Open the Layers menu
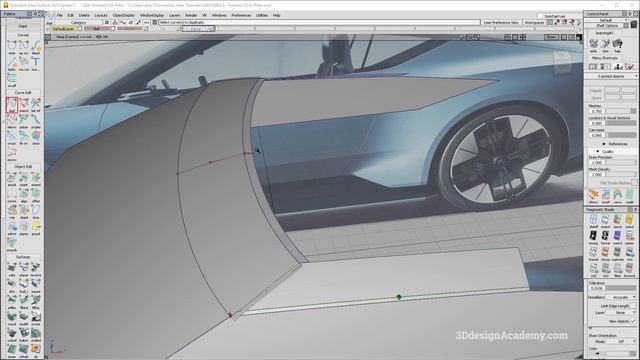The height and width of the screenshot is (360, 640). pos(174,15)
